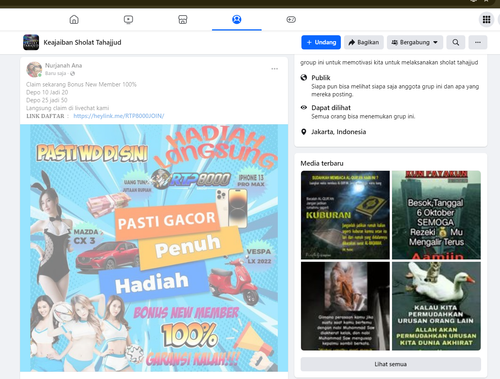This screenshot has height=379, width=500.
Task: Click the Depo 10 Jadi 20 line
Action: 47,92
